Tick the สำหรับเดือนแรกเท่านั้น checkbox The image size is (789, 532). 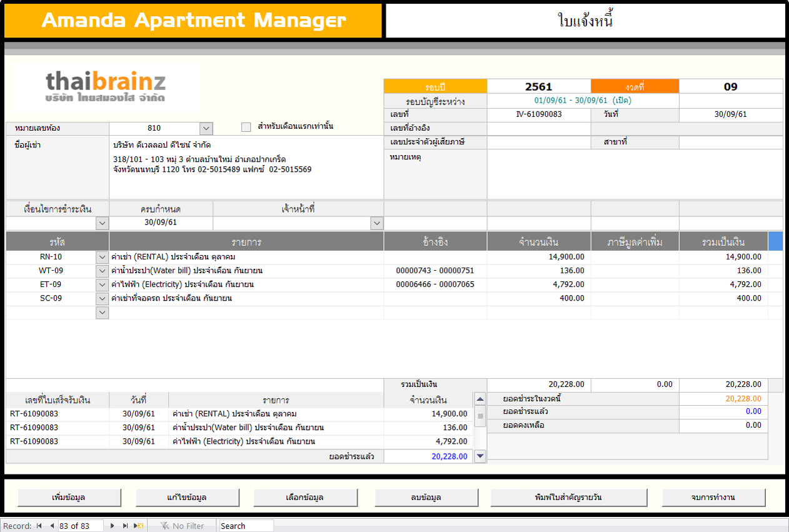pos(246,128)
